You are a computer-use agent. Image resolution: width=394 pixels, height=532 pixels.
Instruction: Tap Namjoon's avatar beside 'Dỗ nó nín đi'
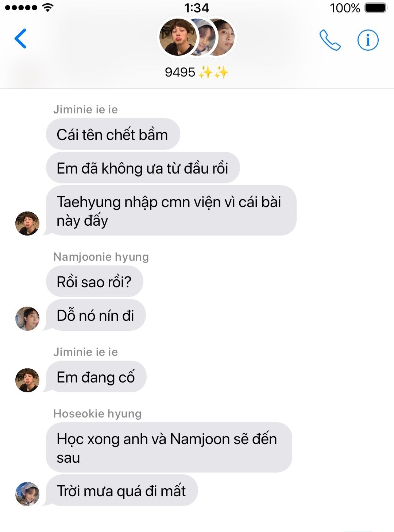click(x=27, y=318)
